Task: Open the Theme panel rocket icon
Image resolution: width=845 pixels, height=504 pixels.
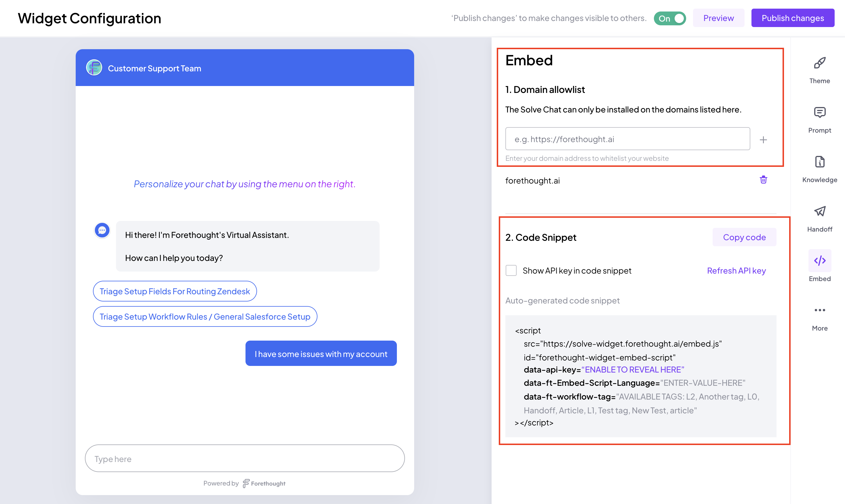Action: point(819,63)
